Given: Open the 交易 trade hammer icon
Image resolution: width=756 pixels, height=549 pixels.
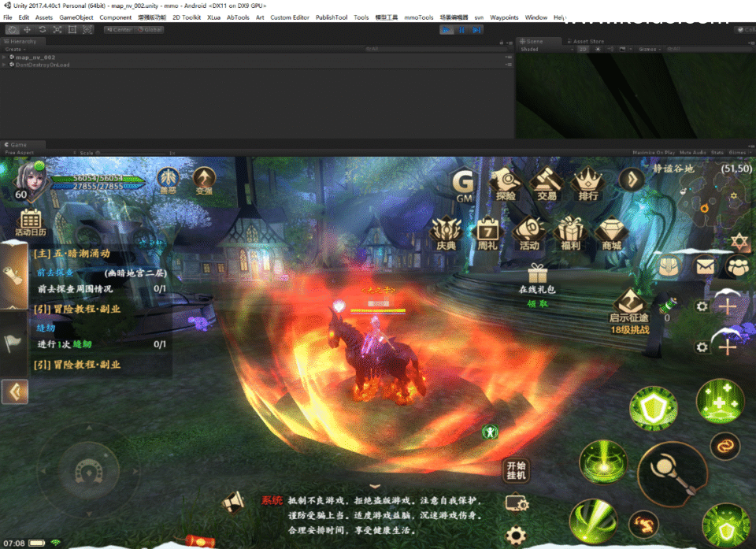Looking at the screenshot, I should [x=547, y=183].
